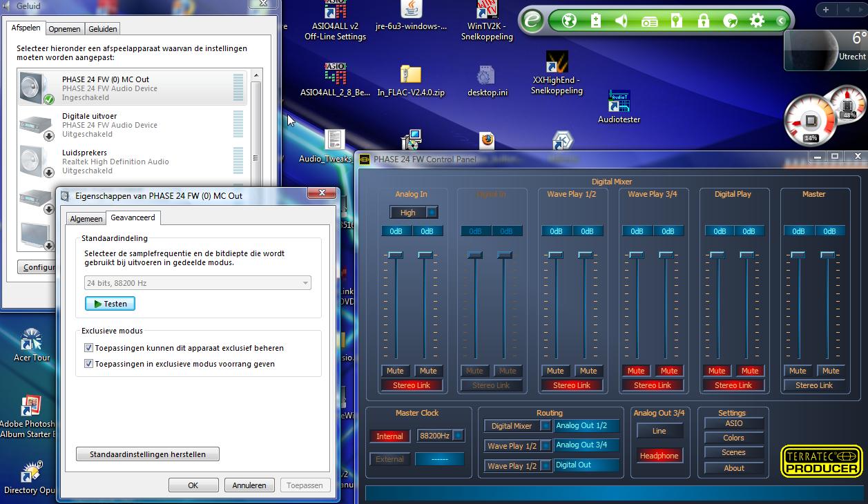Collapse the Acer toolbar with the arrow icon
Viewport: 868px width, 504px height.
tap(782, 21)
